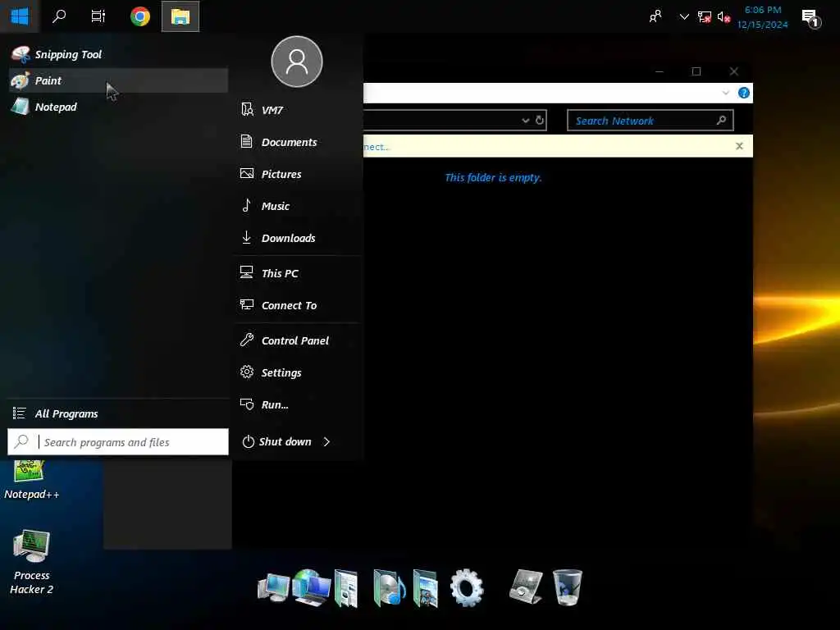Open the VM7 user folder

(298, 110)
